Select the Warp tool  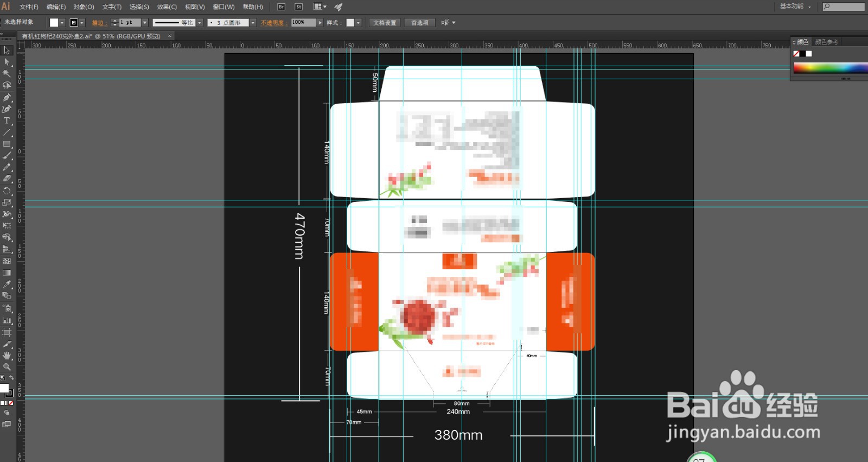tap(7, 214)
